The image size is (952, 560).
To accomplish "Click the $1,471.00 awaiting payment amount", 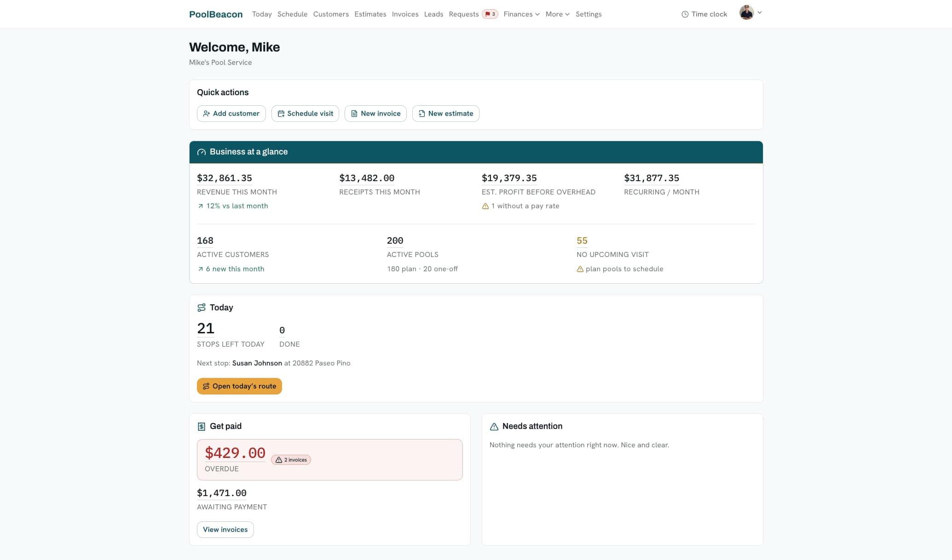I will (x=222, y=493).
